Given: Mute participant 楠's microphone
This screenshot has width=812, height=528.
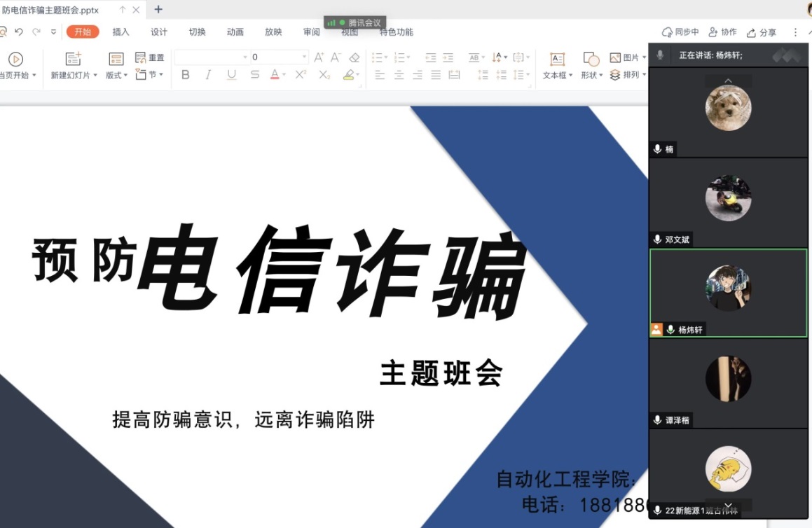Looking at the screenshot, I should click(656, 148).
